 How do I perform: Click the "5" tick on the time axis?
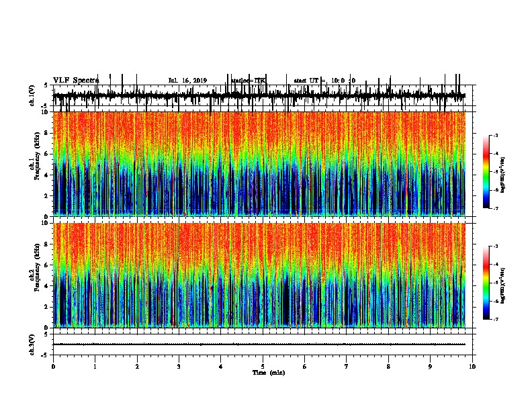tap(263, 367)
